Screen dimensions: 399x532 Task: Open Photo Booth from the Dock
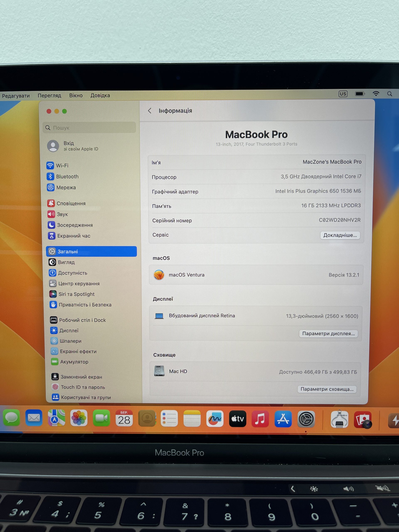(363, 420)
